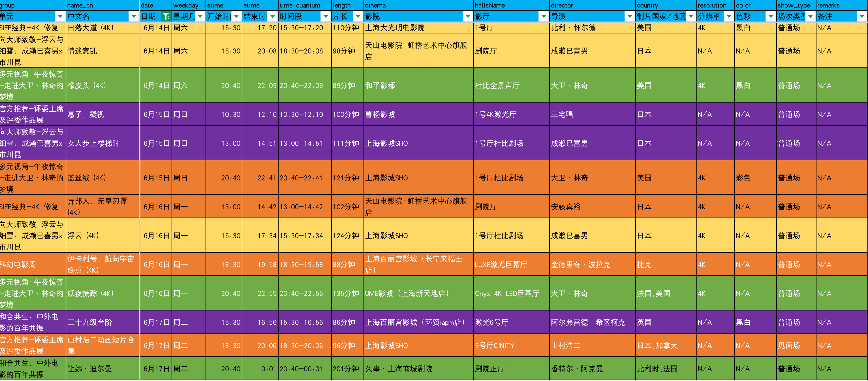Select the 'time quantum' header cell
This screenshot has width=868, height=381.
305,5
